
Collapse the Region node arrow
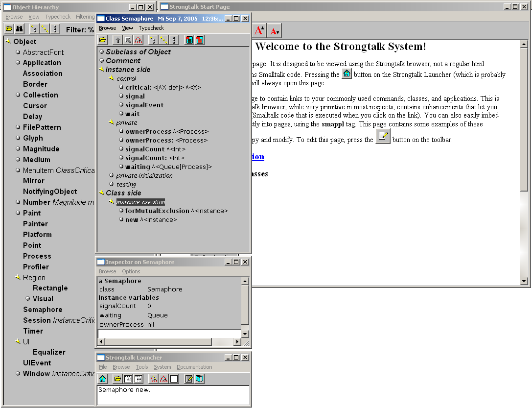[x=18, y=277]
